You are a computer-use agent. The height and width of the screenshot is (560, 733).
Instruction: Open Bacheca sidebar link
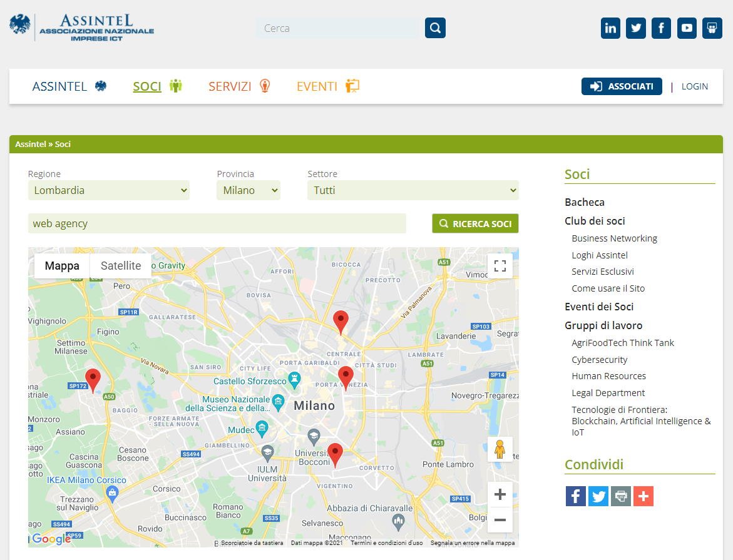[x=585, y=202]
